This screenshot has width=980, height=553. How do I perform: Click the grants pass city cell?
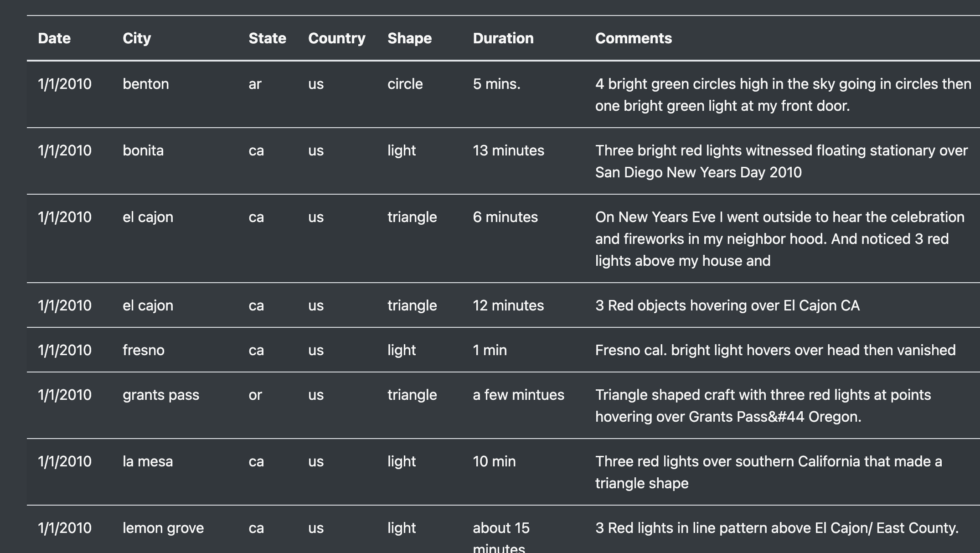point(161,395)
